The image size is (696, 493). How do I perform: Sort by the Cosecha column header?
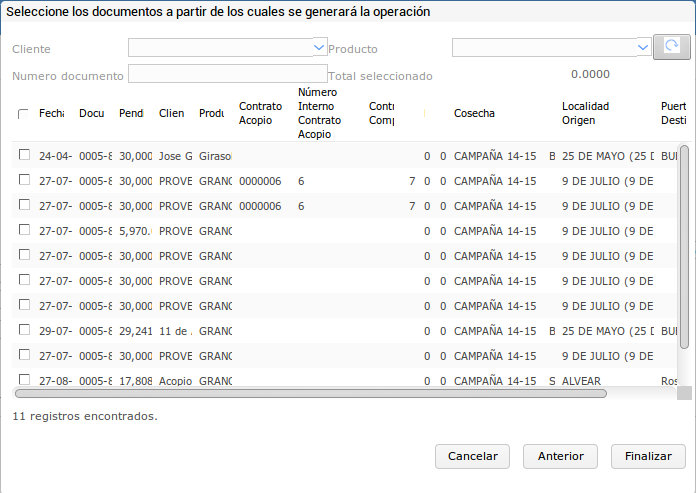474,113
